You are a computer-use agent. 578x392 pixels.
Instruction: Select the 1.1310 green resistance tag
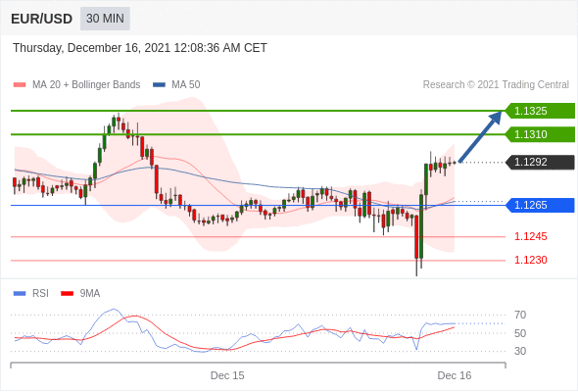click(x=540, y=134)
